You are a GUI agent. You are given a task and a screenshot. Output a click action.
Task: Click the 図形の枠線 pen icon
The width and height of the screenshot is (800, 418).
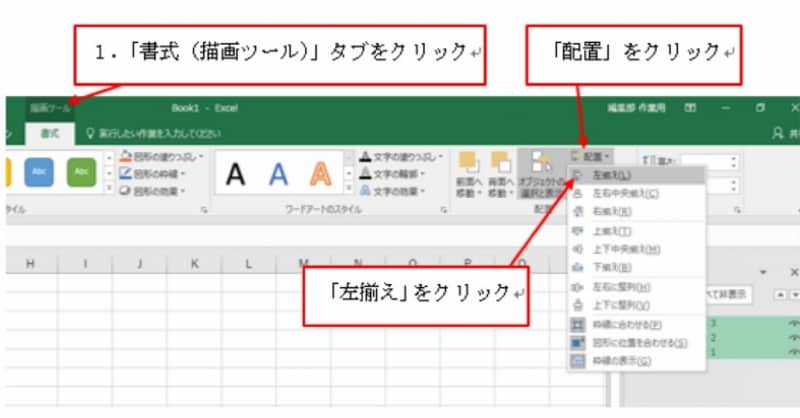click(x=126, y=174)
